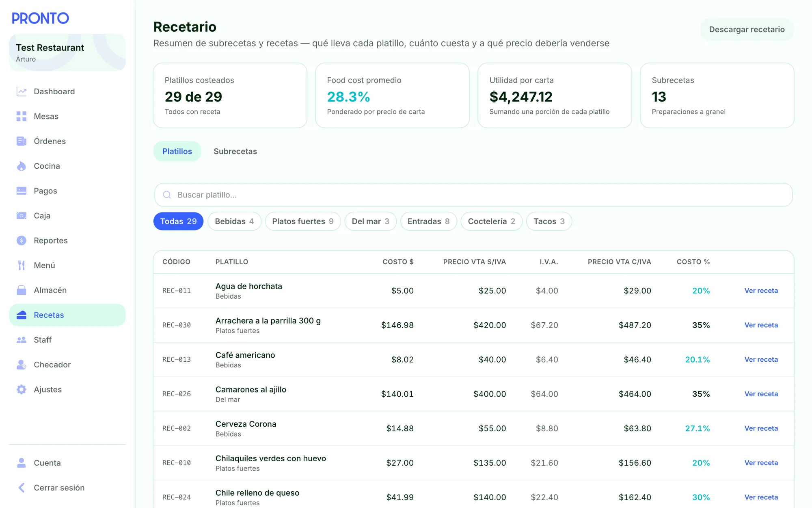Click the search magnifier icon
The height and width of the screenshot is (508, 812).
(x=167, y=195)
